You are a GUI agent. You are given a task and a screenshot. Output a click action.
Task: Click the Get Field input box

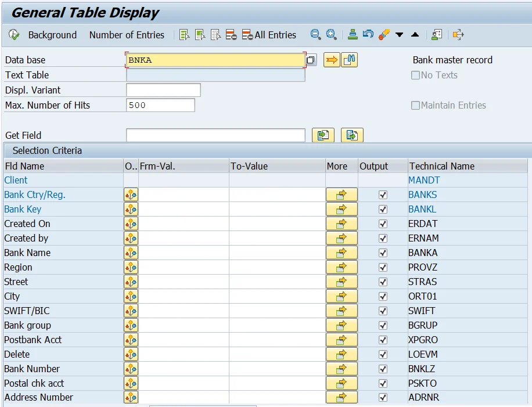coord(215,135)
